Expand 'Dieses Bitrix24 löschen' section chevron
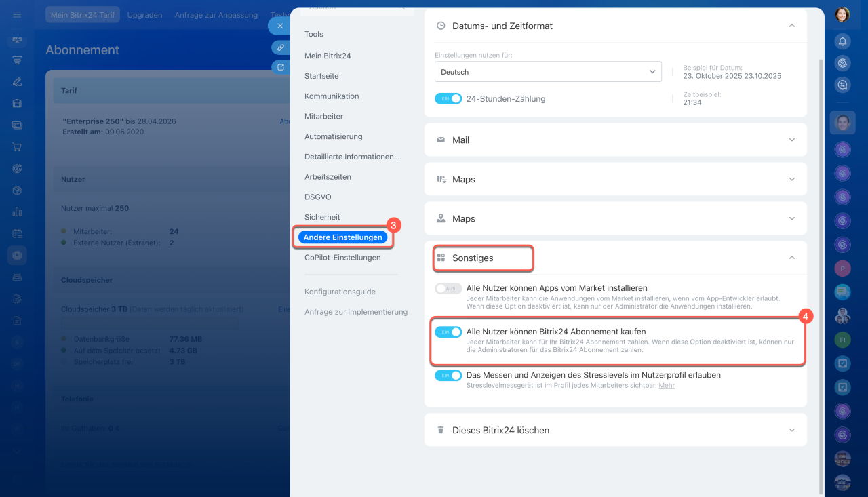The height and width of the screenshot is (497, 868). click(791, 430)
